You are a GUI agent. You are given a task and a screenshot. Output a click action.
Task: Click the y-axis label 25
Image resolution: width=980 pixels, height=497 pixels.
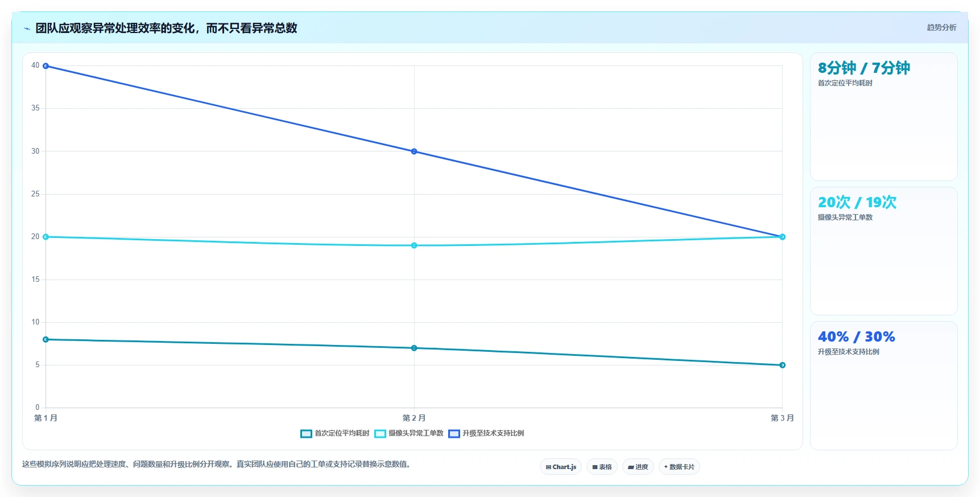click(35, 194)
